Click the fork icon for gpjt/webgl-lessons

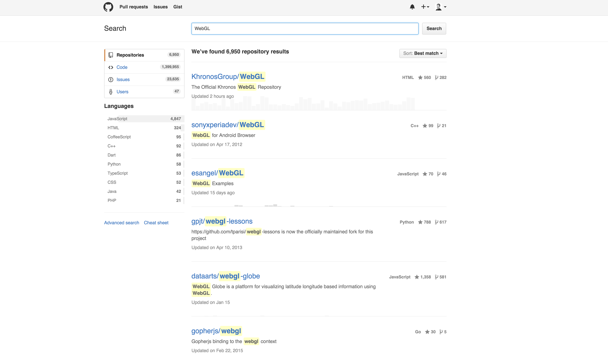point(436,222)
